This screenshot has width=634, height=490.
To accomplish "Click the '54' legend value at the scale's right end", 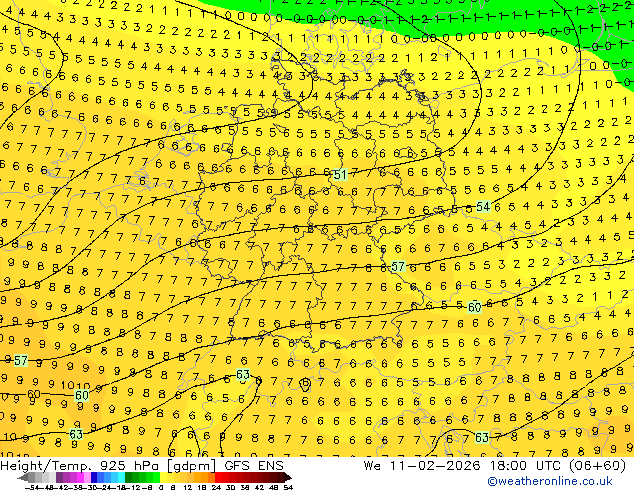I will [x=288, y=487].
